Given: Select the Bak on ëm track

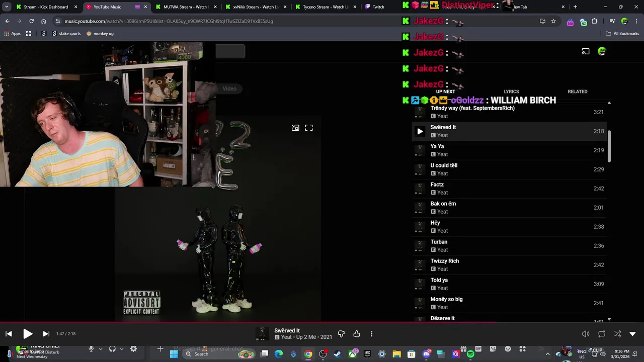Looking at the screenshot, I should click(509, 208).
